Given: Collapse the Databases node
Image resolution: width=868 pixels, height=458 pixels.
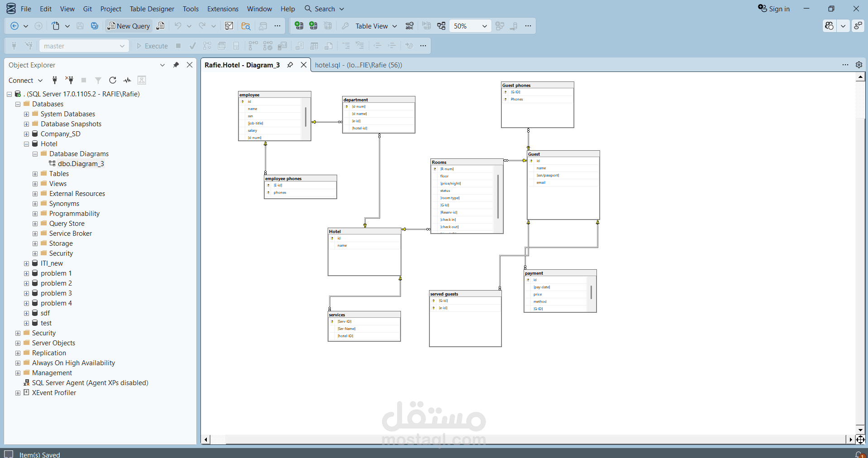Looking at the screenshot, I should pos(18,104).
